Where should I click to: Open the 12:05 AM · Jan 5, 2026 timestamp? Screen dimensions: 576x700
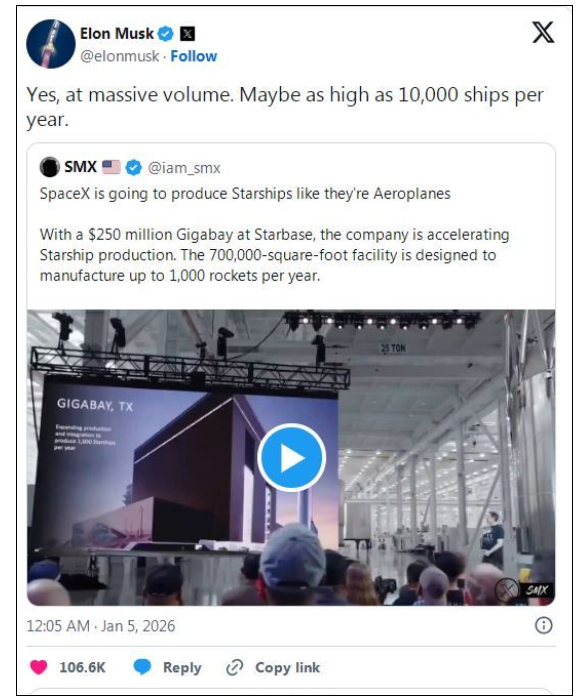tap(101, 626)
